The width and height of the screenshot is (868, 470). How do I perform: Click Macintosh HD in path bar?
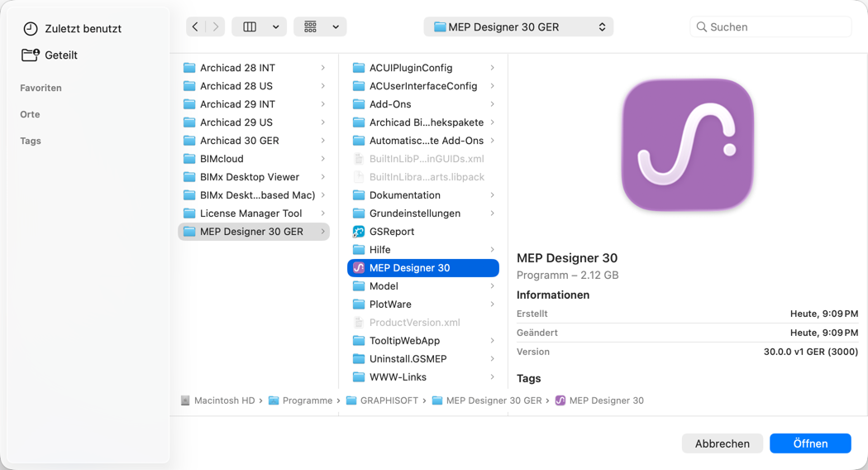point(218,400)
